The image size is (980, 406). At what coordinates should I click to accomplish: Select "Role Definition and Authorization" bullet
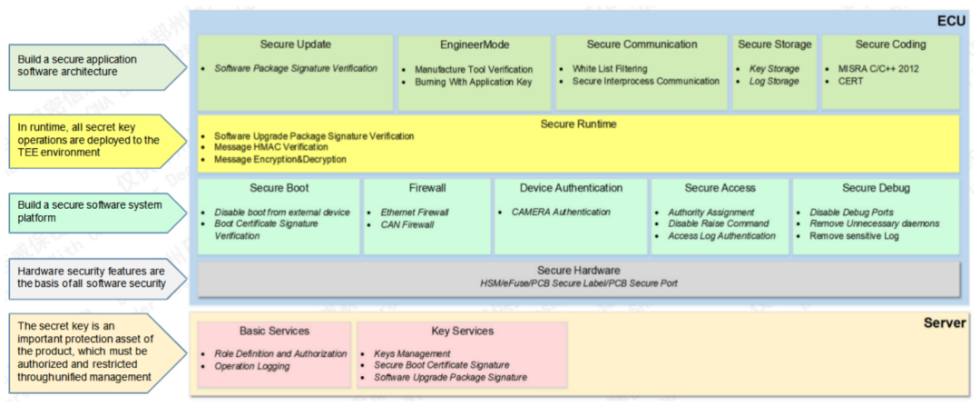280,353
